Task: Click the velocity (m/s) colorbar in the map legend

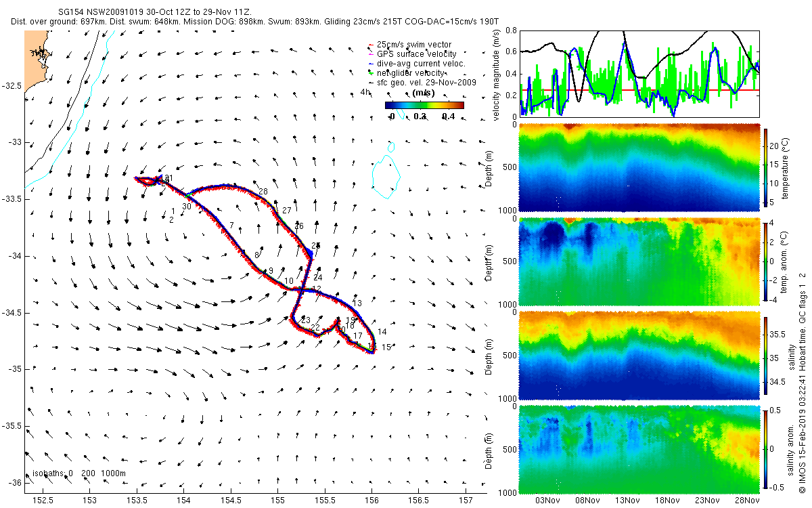Action: pyautogui.click(x=424, y=105)
